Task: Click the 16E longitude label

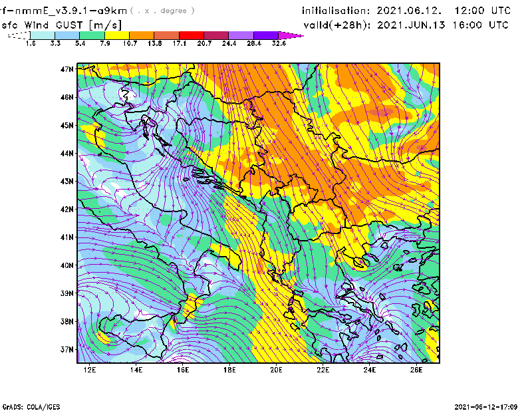Action: 183,370
